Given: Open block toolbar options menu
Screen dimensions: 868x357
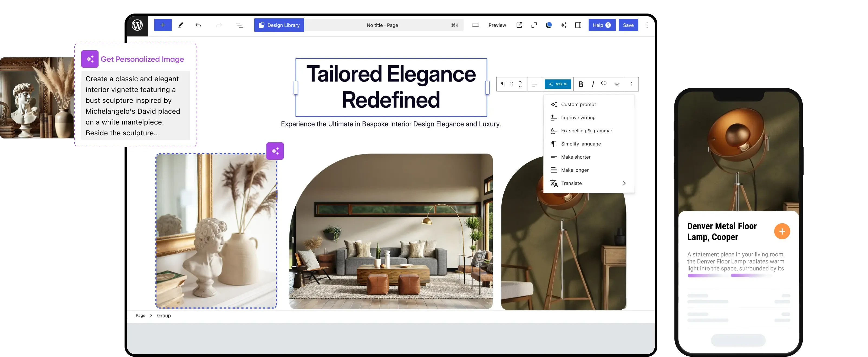Looking at the screenshot, I should (x=631, y=84).
